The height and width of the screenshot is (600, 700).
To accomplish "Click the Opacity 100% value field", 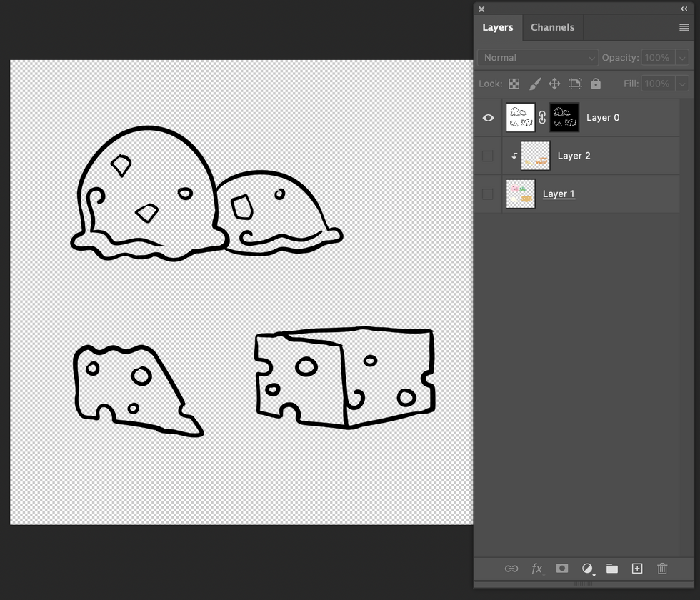I will click(659, 58).
